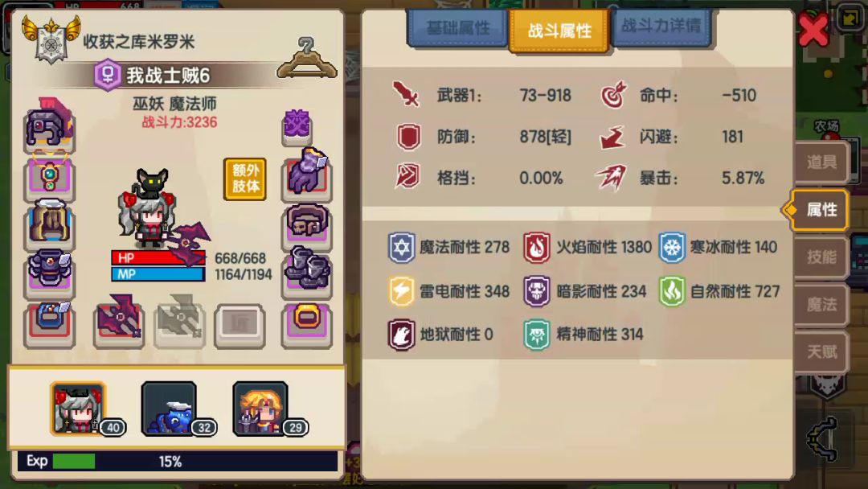Select the boots equipment slot

(x=307, y=273)
